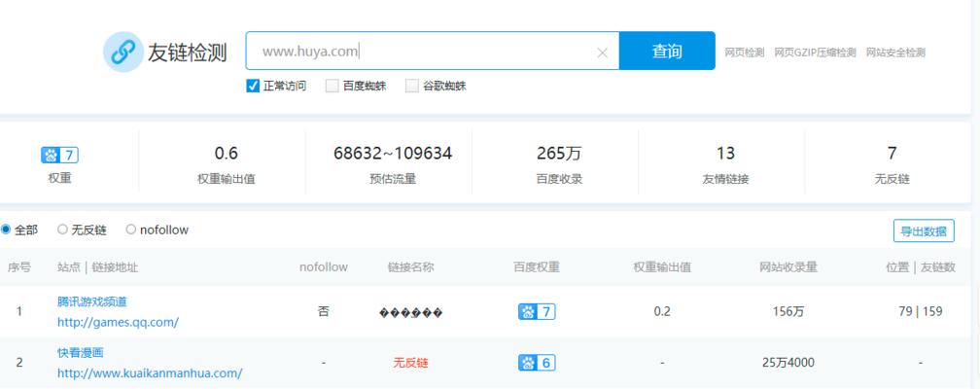
Task: Open the http://www.kuaikanmanhua.com/ URL
Action: coord(150,373)
